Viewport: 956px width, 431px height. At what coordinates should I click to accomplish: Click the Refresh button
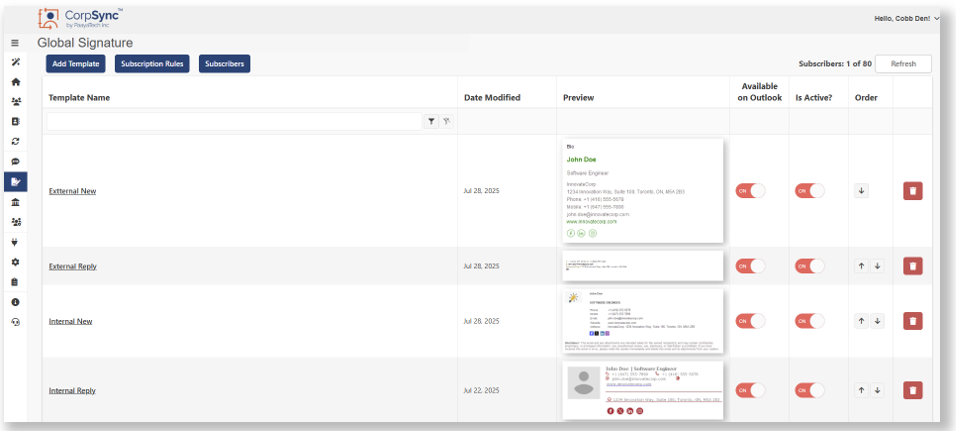(904, 64)
